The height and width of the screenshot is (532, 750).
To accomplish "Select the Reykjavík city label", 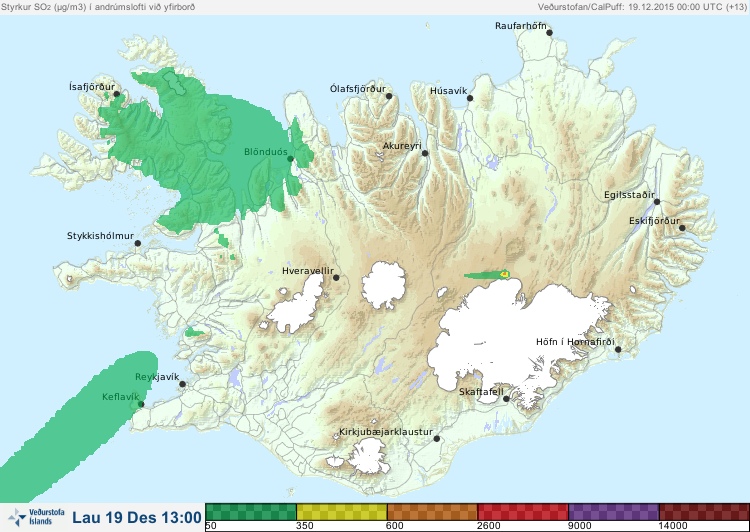I will 157,377.
